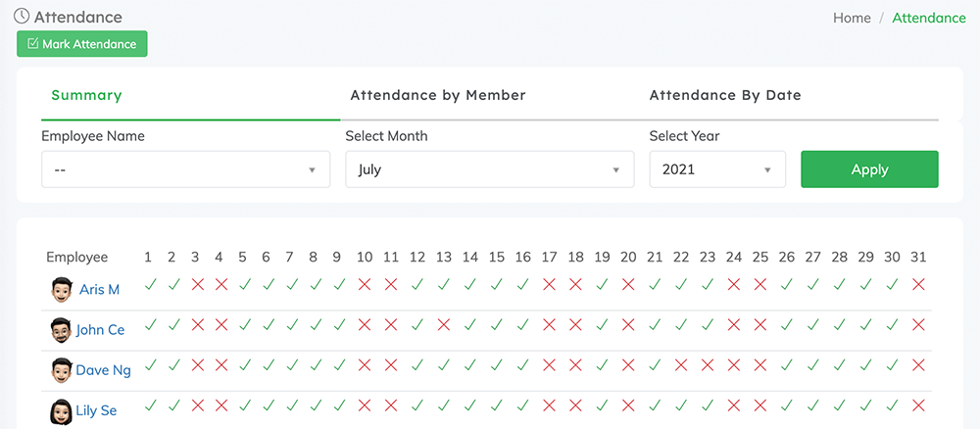Image resolution: width=980 pixels, height=429 pixels.
Task: Click Dave Ng's absent cross on day 31
Action: (918, 364)
